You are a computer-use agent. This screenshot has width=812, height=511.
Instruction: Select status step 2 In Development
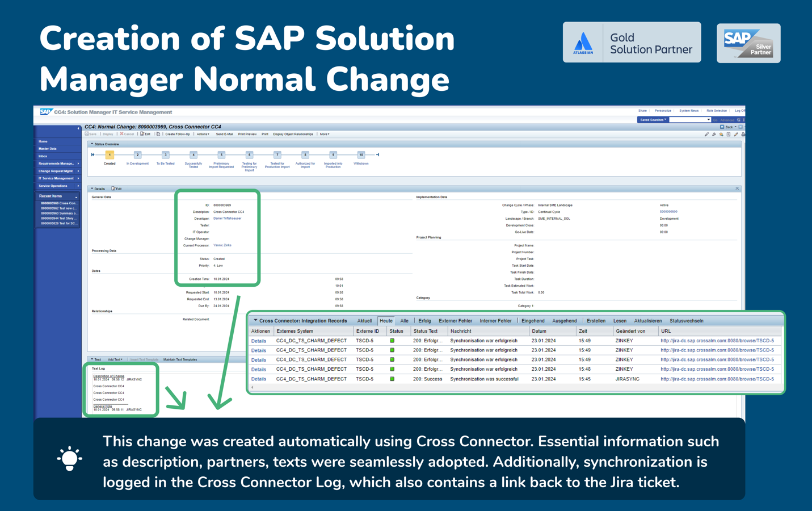point(137,154)
